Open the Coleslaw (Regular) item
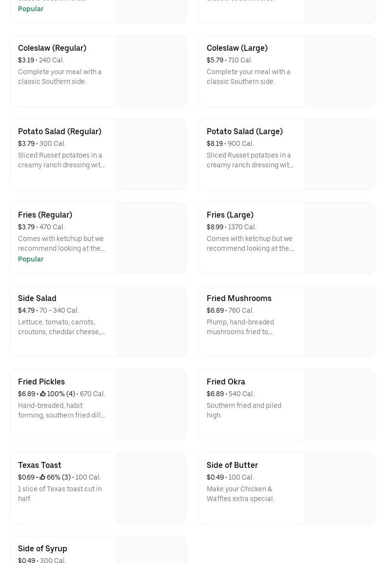The height and width of the screenshot is (563, 392). pos(52,48)
